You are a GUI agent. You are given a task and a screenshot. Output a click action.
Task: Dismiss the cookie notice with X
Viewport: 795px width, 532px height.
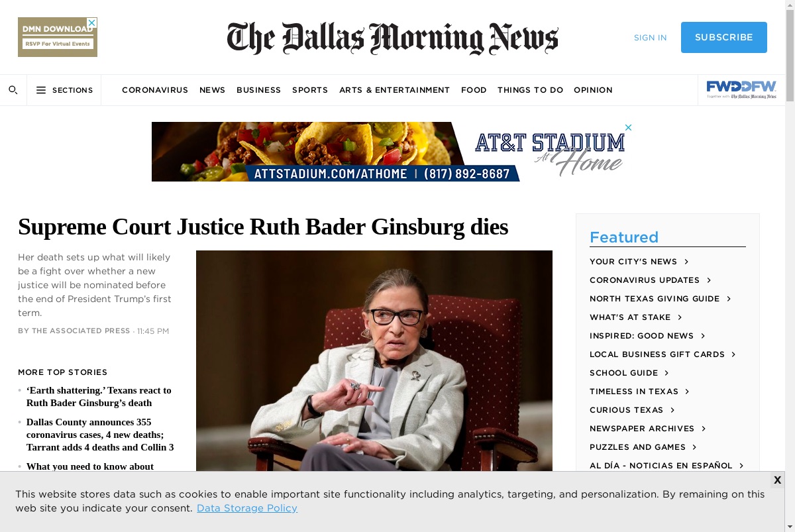(777, 480)
